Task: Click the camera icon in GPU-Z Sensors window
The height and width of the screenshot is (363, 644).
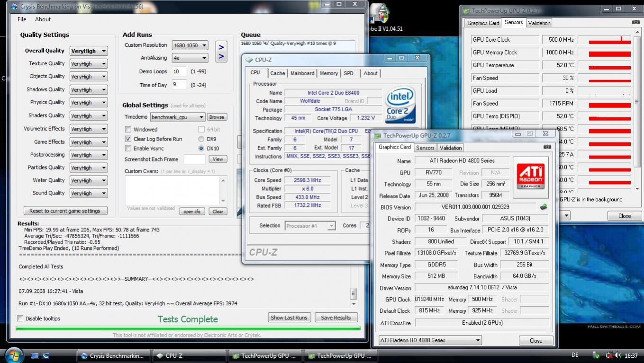Action: pos(635,22)
